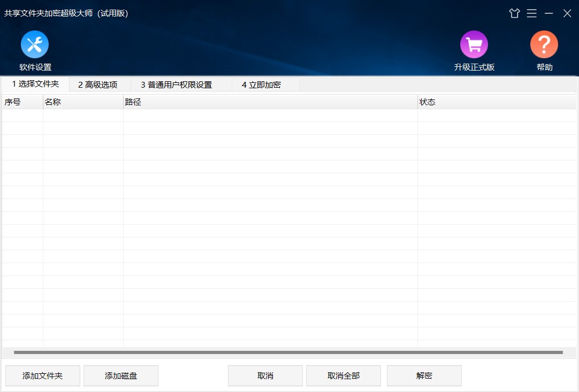The image size is (579, 392).
Task: Open the hamburger menu in title bar
Action: (x=531, y=13)
